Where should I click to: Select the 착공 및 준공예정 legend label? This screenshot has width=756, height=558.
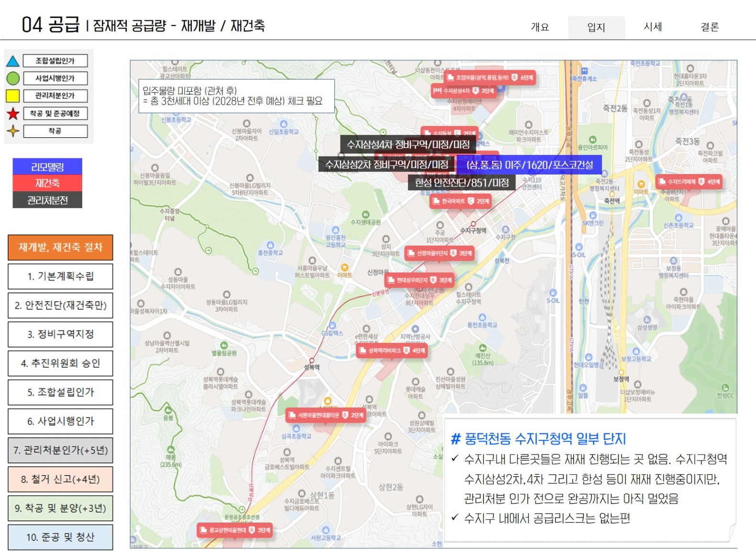(55, 113)
